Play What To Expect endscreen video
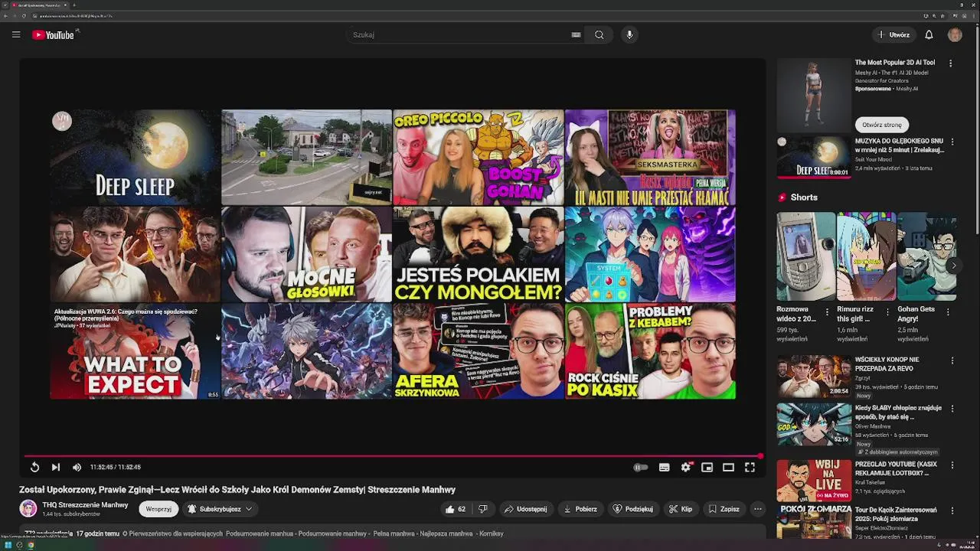Image resolution: width=980 pixels, height=551 pixels. [135, 351]
